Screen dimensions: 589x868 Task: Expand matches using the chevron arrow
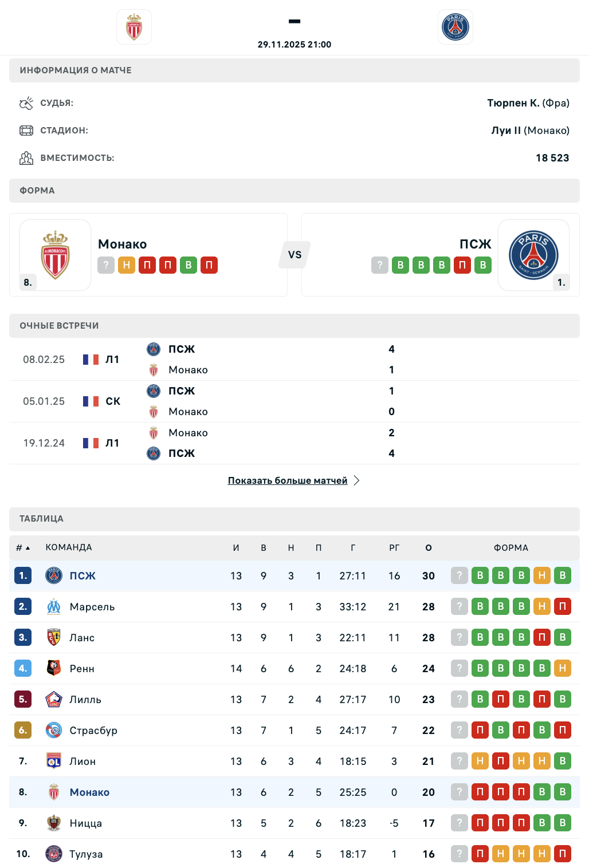[356, 480]
